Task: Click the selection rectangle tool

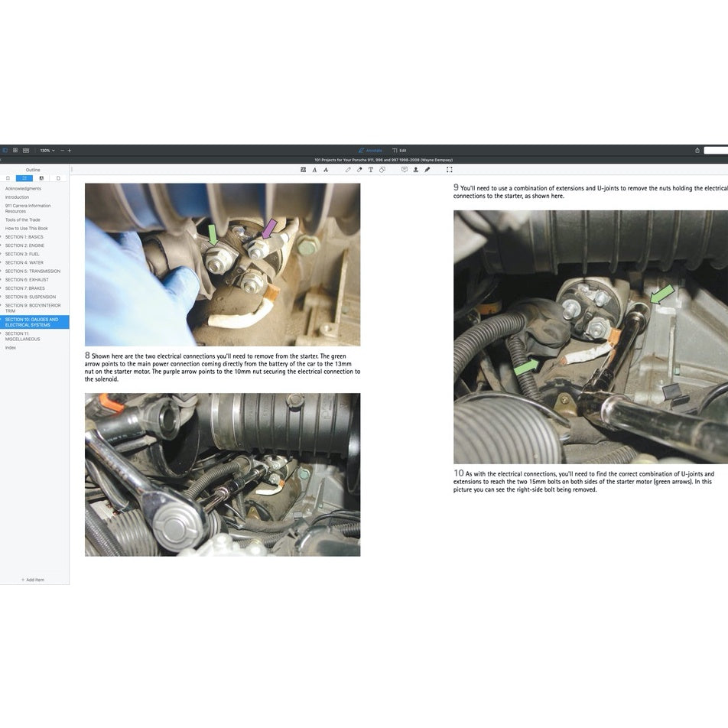Action: coord(449,170)
